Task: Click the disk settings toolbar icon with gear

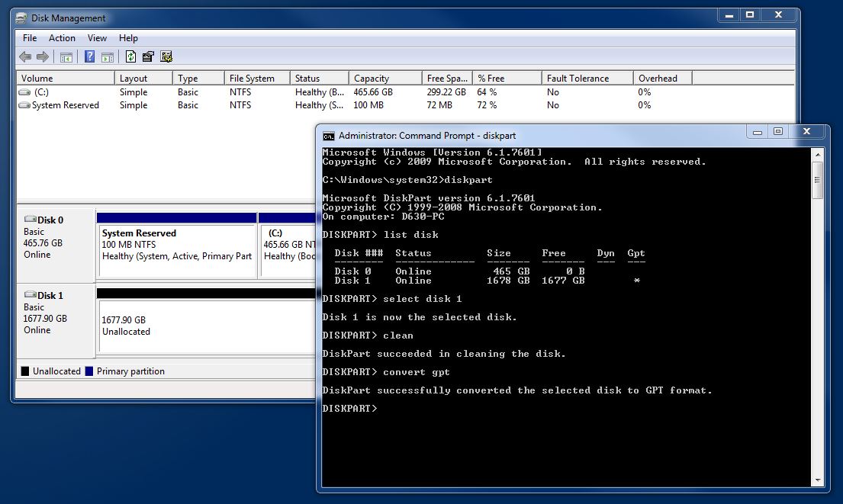Action: coord(166,56)
